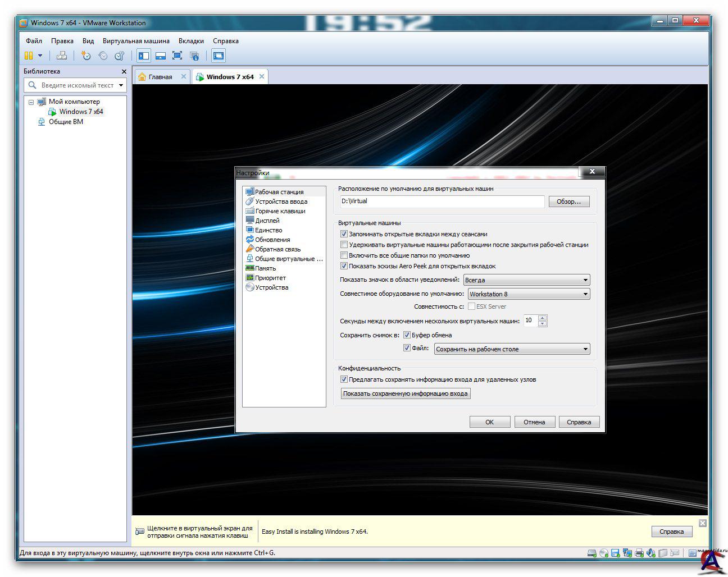Open snapshot manager with the wrench-clock icon
Image resolution: width=728 pixels, height=577 pixels.
click(x=119, y=56)
